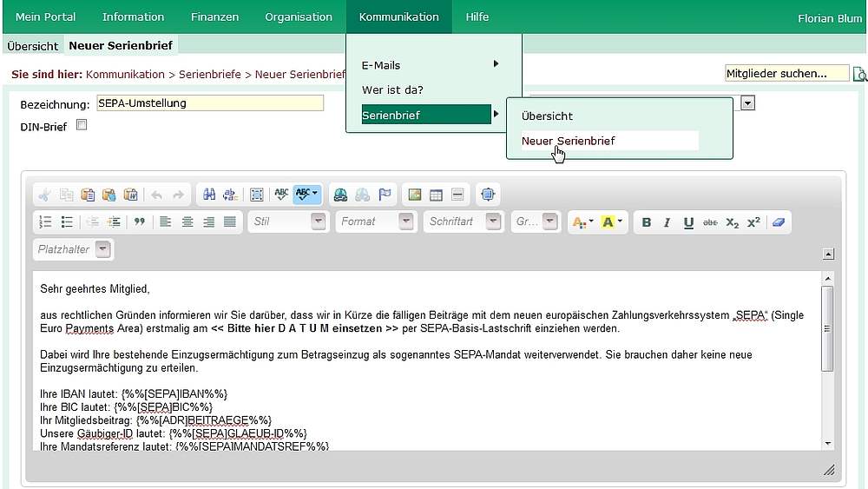The image size is (868, 489).
Task: Apply underline formatting
Action: [x=688, y=222]
